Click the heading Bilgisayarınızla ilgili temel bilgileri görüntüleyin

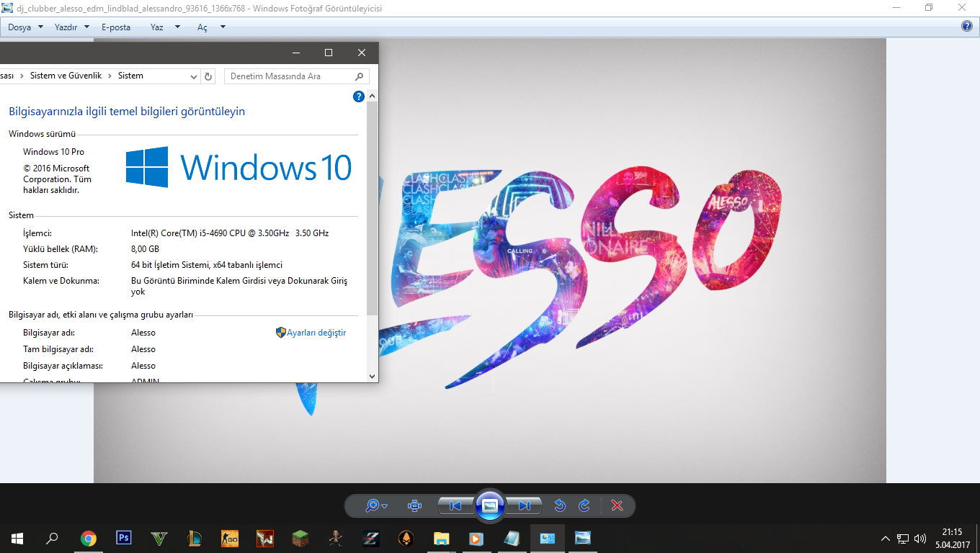[127, 112]
